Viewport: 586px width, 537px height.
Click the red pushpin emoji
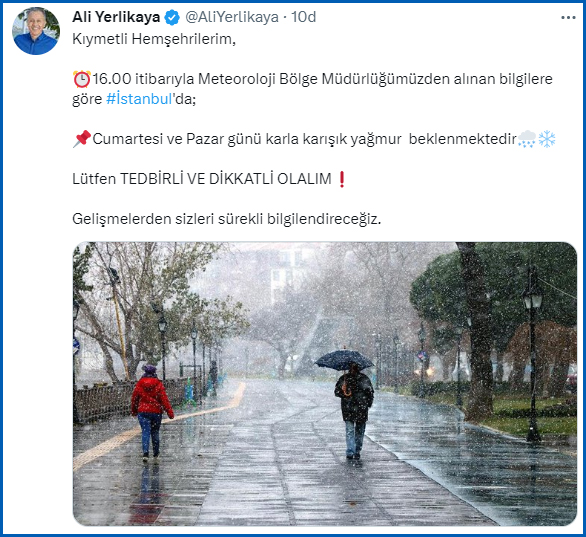82,139
